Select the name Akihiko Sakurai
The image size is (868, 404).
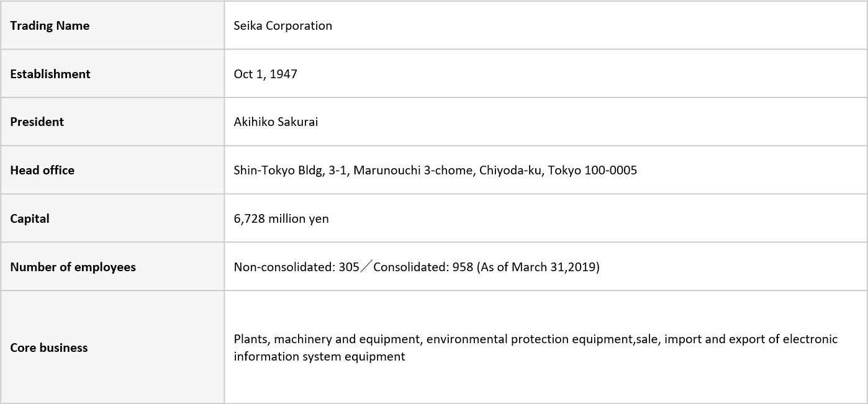tap(276, 122)
